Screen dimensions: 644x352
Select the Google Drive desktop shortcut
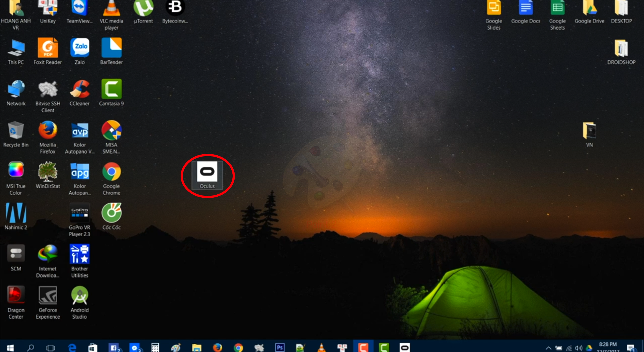pos(589,12)
